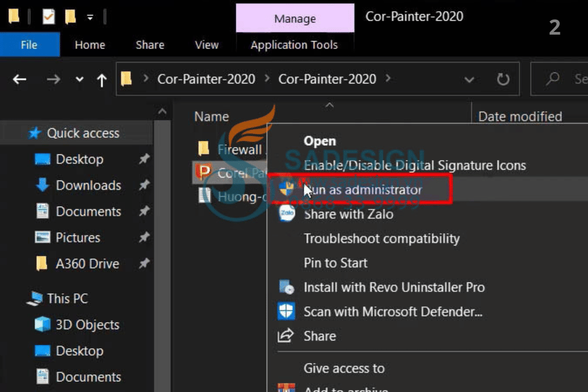Screen dimensions: 588x392
Task: Click the Microsoft Defender shield icon
Action: pyautogui.click(x=286, y=311)
